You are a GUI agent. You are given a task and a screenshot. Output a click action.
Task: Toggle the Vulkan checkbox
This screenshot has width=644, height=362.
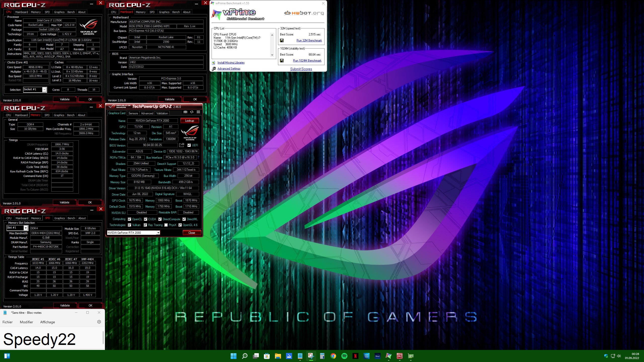pyautogui.click(x=130, y=225)
